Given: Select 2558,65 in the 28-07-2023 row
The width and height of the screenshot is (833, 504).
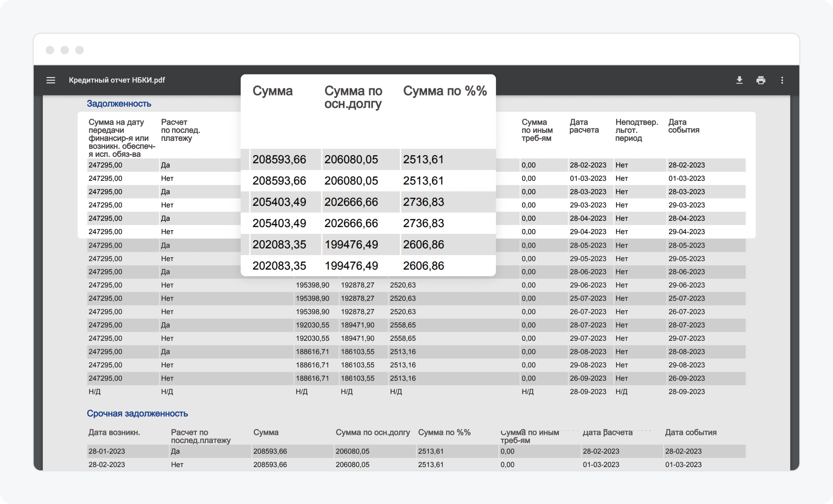Looking at the screenshot, I should pyautogui.click(x=403, y=325).
